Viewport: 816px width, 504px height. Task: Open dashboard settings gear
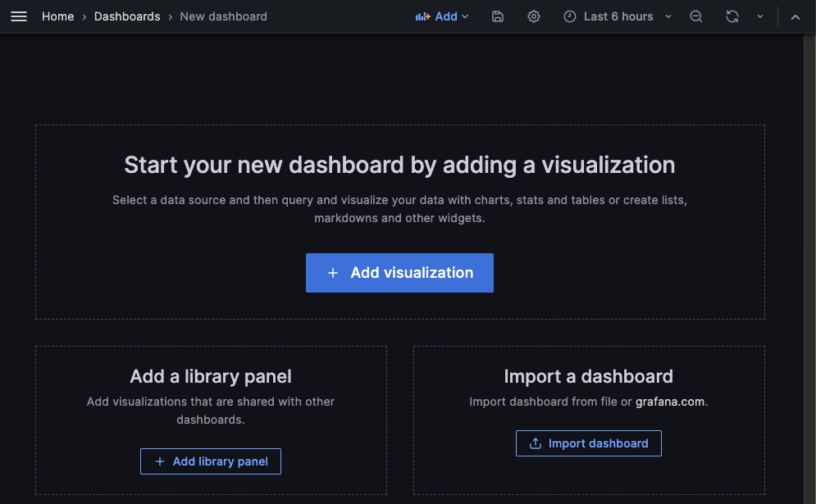533,16
